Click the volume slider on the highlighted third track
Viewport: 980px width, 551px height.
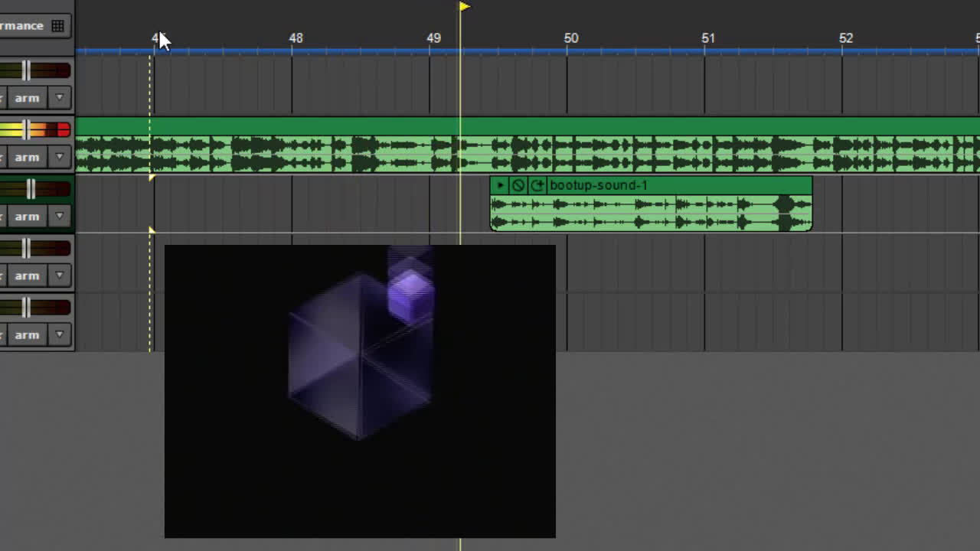tap(31, 189)
